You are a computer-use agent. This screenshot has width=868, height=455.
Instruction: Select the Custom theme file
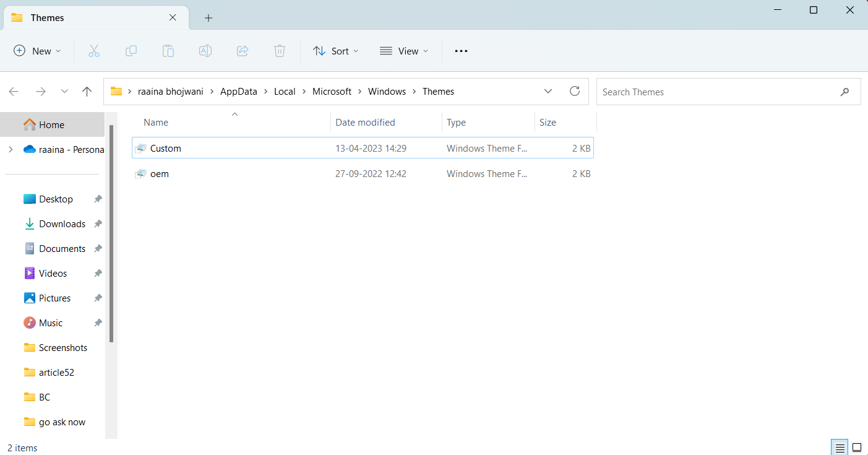[166, 149]
